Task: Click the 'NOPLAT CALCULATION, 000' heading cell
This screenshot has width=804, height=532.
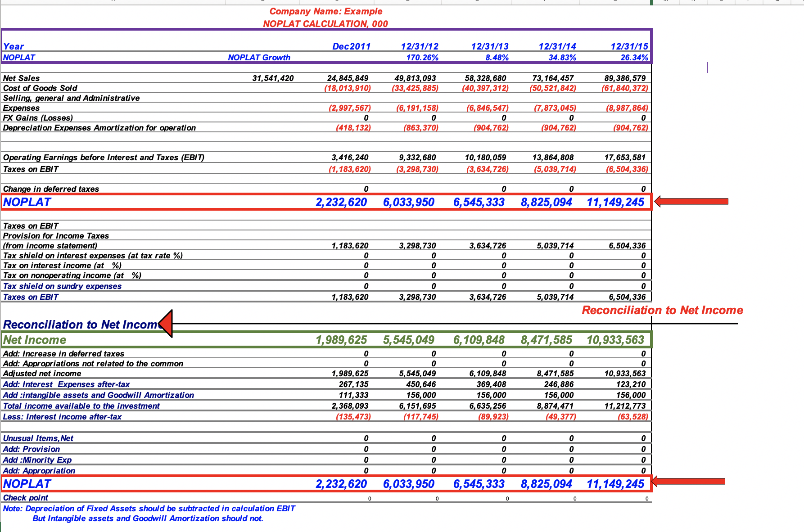Action: tap(325, 24)
